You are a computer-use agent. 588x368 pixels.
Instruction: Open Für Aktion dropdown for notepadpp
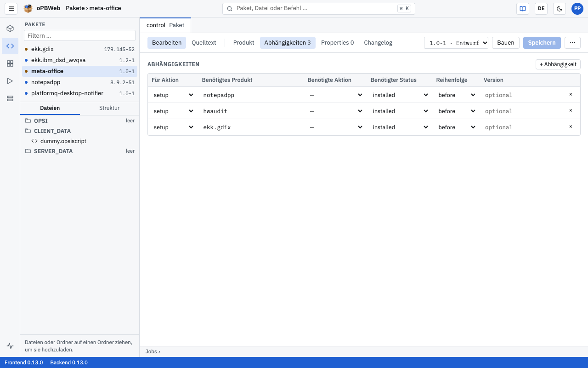[x=174, y=95]
